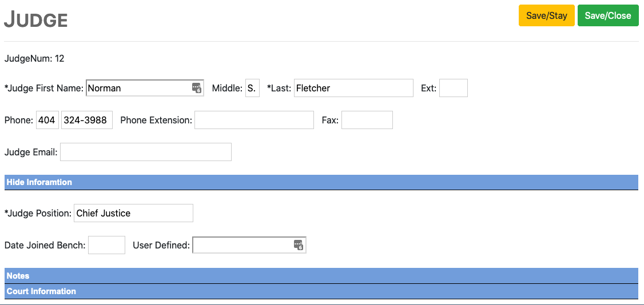
Task: Click the Judge page heading
Action: (x=36, y=20)
